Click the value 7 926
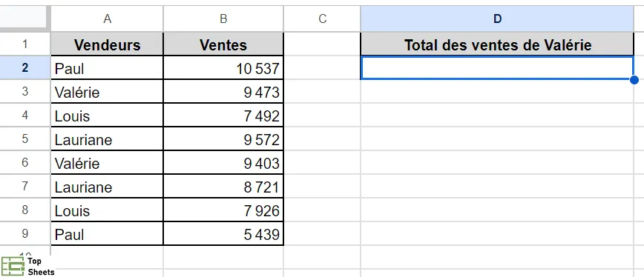This screenshot has height=277, width=644. (x=223, y=210)
